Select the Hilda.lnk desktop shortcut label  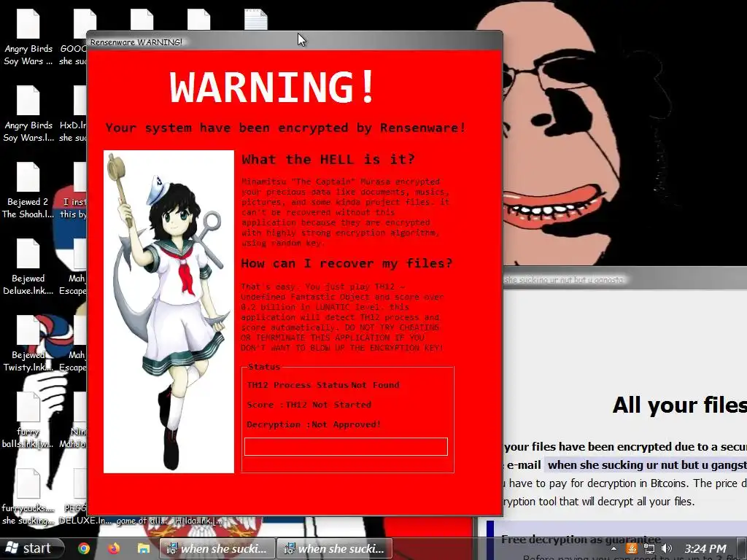(x=198, y=521)
